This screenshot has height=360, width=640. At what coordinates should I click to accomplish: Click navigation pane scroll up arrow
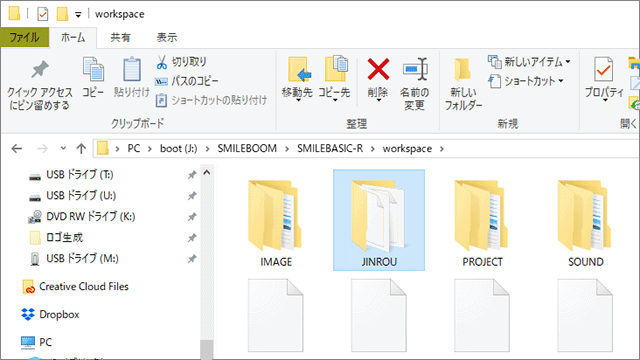[207, 173]
